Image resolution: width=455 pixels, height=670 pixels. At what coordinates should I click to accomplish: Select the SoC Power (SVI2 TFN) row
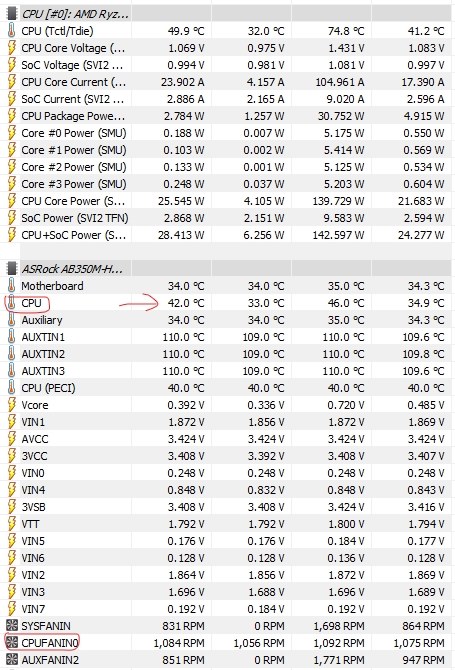227,218
